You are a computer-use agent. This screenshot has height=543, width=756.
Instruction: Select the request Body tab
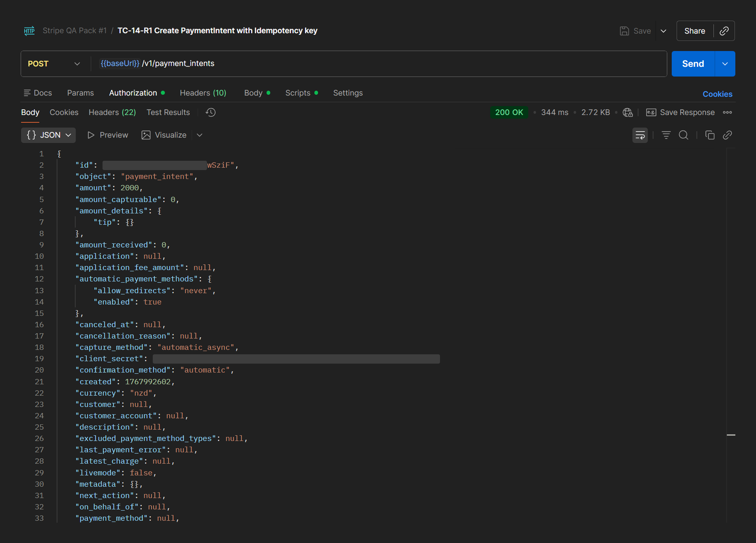[x=257, y=93]
